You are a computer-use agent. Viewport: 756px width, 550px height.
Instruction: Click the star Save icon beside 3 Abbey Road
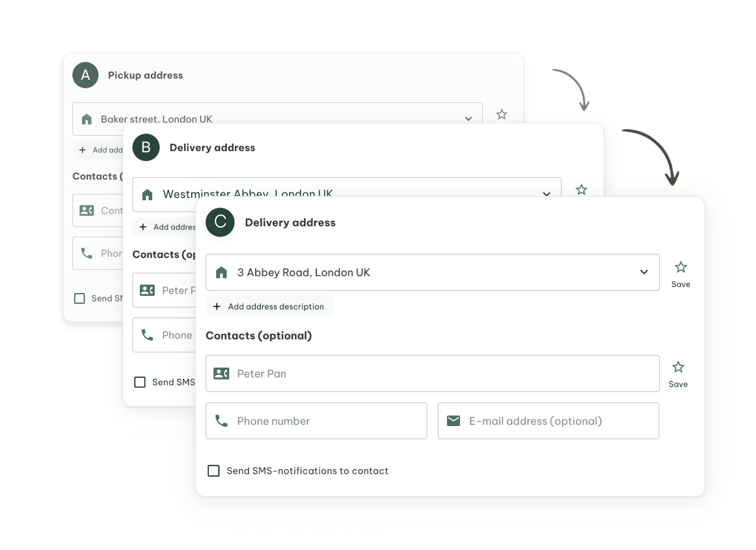point(680,268)
